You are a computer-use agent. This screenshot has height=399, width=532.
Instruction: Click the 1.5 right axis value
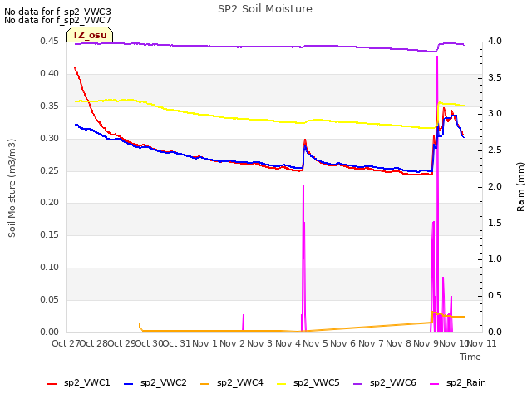(x=495, y=223)
